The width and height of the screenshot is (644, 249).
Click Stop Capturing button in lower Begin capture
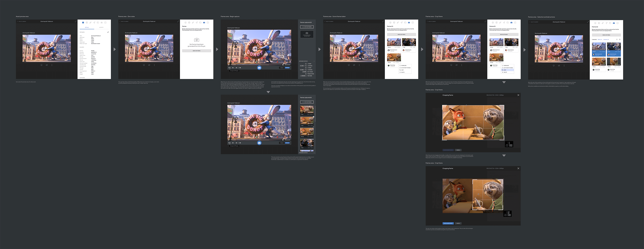pos(307,102)
